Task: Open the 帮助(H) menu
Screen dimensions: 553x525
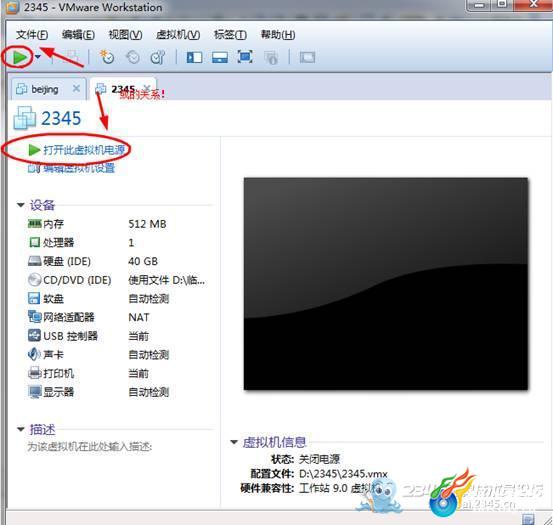Action: pyautogui.click(x=278, y=35)
